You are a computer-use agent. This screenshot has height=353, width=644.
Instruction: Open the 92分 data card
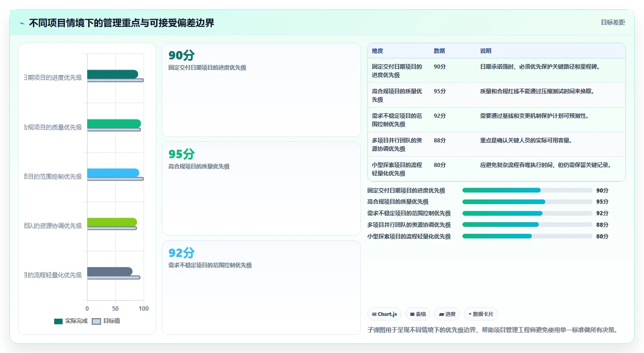(x=261, y=287)
